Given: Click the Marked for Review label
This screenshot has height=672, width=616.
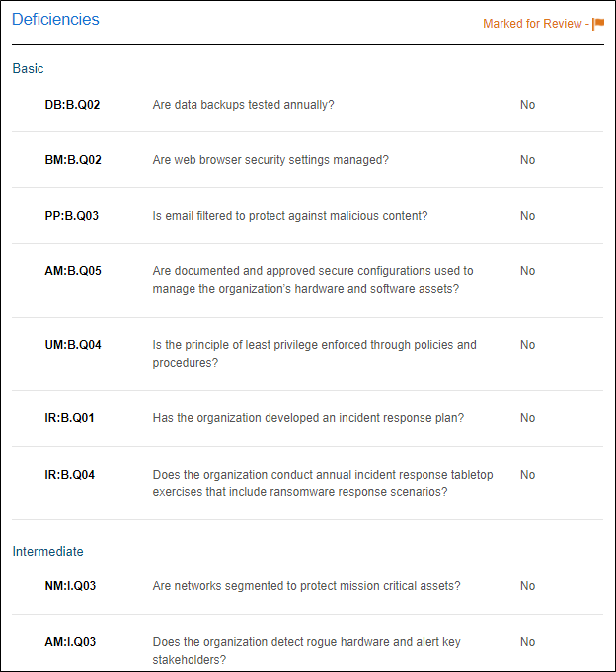Looking at the screenshot, I should 533,24.
